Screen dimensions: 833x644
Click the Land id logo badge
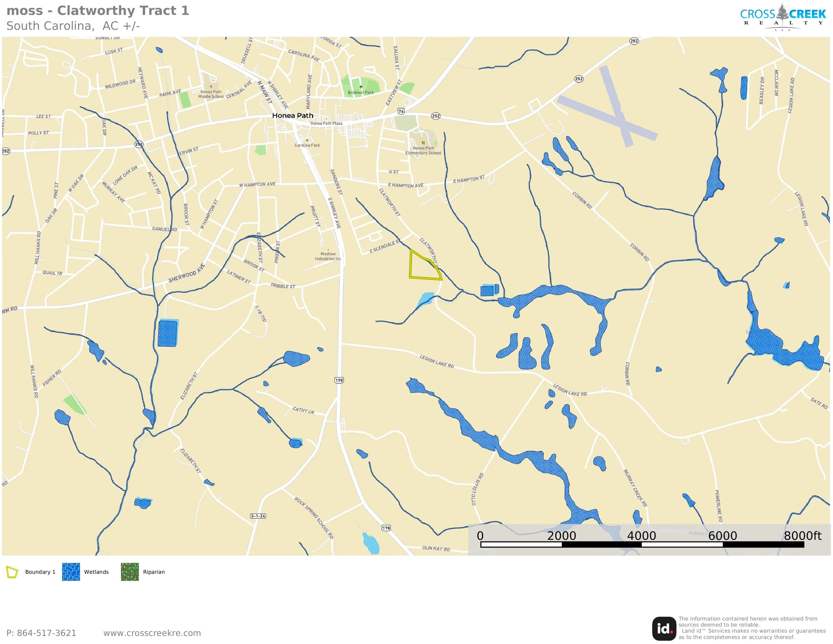pyautogui.click(x=664, y=628)
